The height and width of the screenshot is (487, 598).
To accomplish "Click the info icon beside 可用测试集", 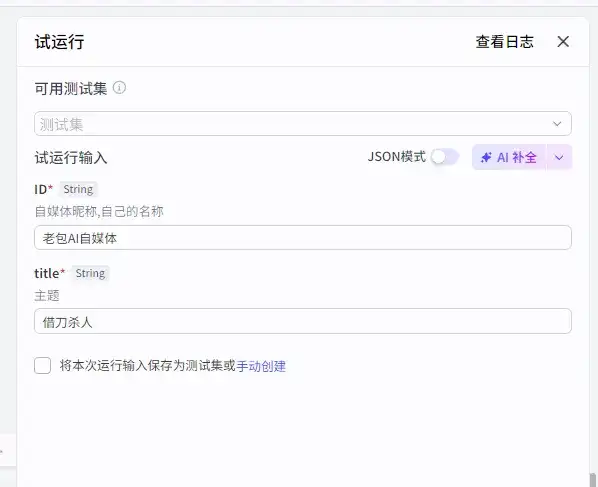I will coord(119,88).
